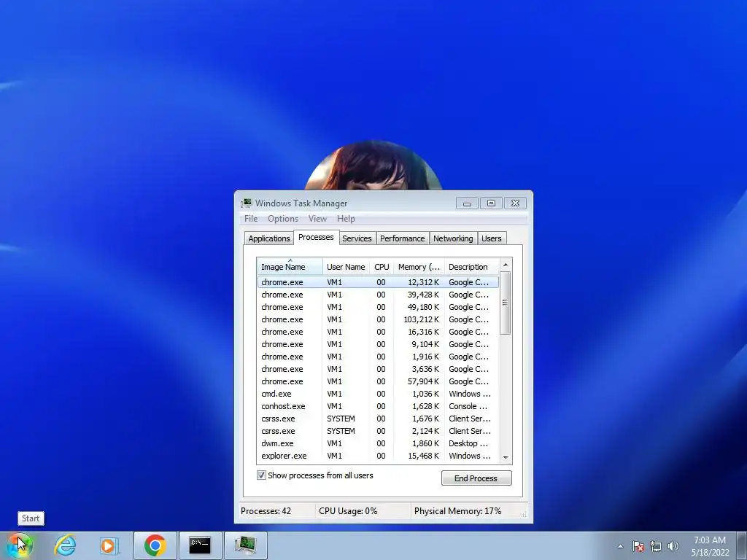Open the View menu

click(x=317, y=219)
